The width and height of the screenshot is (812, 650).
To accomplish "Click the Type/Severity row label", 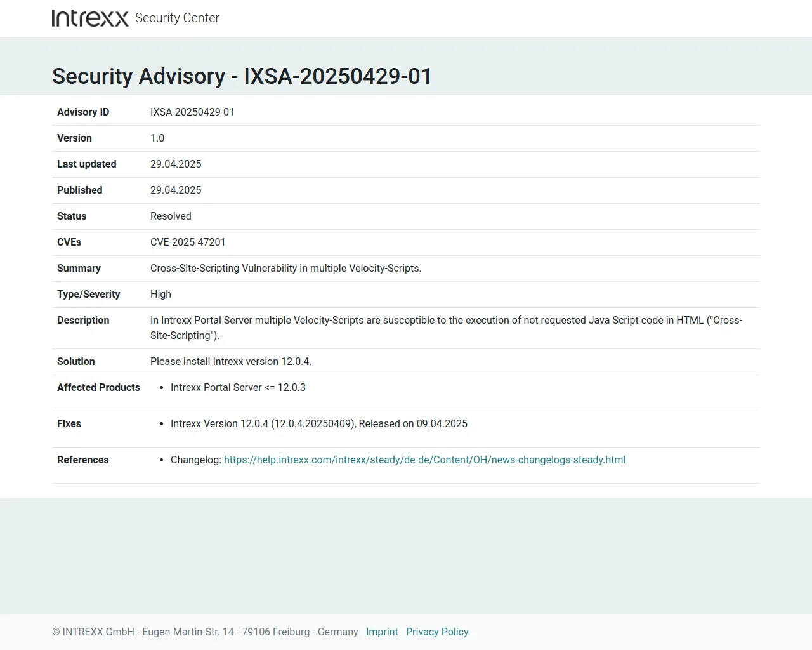I will coord(88,294).
